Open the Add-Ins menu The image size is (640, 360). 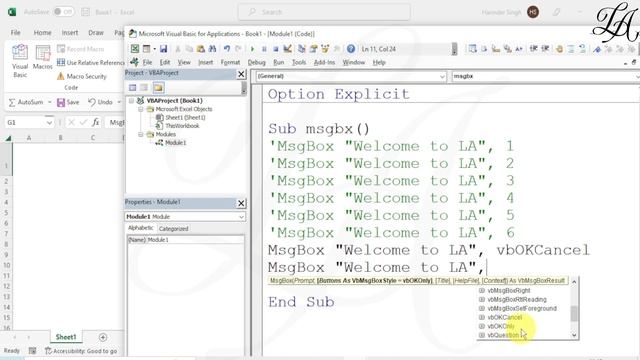point(324,62)
